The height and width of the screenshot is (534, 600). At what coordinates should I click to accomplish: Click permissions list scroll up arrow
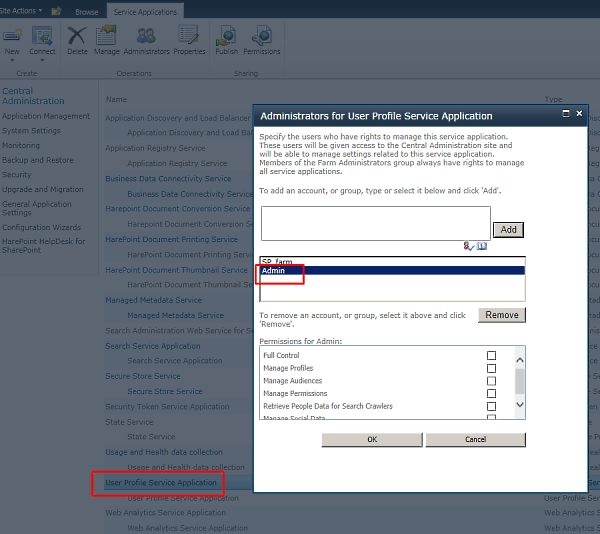pos(520,360)
